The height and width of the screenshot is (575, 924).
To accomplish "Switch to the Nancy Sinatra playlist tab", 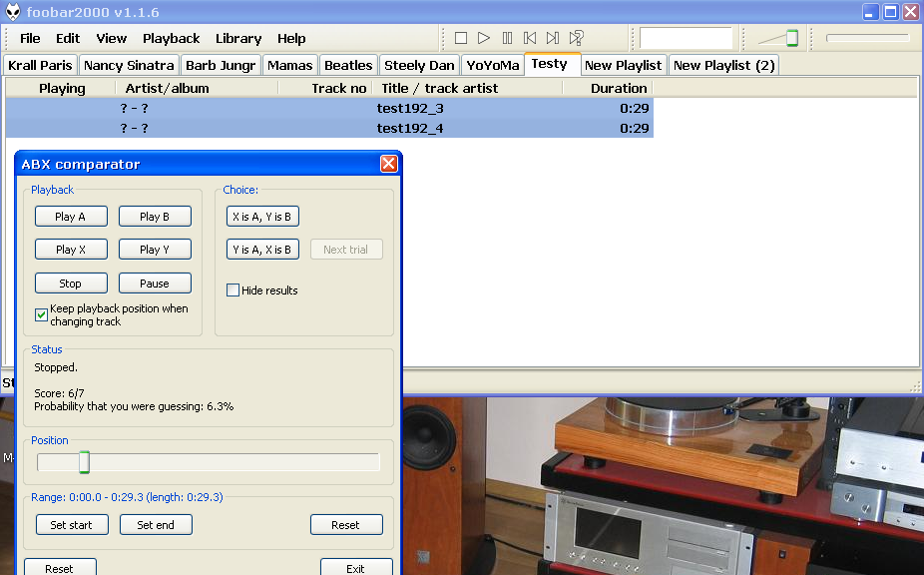I will point(129,65).
